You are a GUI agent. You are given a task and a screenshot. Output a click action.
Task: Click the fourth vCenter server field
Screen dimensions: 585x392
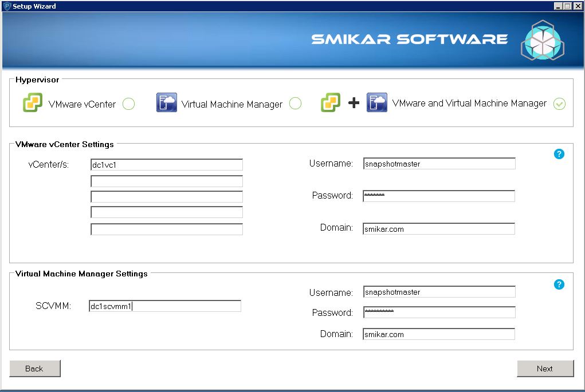[167, 212]
